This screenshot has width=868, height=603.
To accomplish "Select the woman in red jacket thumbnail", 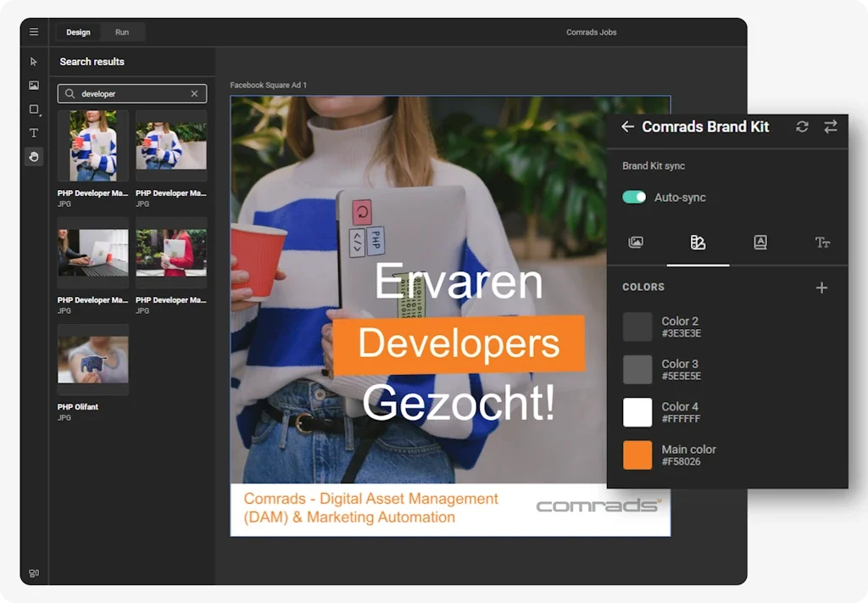I will click(171, 253).
